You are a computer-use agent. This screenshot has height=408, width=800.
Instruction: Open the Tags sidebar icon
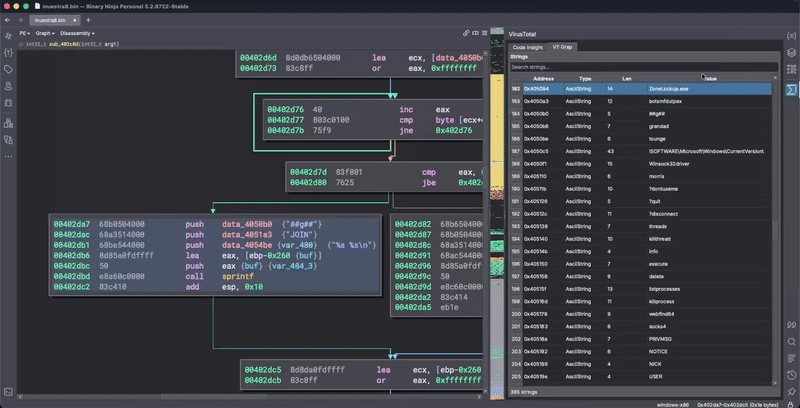pyautogui.click(x=8, y=69)
